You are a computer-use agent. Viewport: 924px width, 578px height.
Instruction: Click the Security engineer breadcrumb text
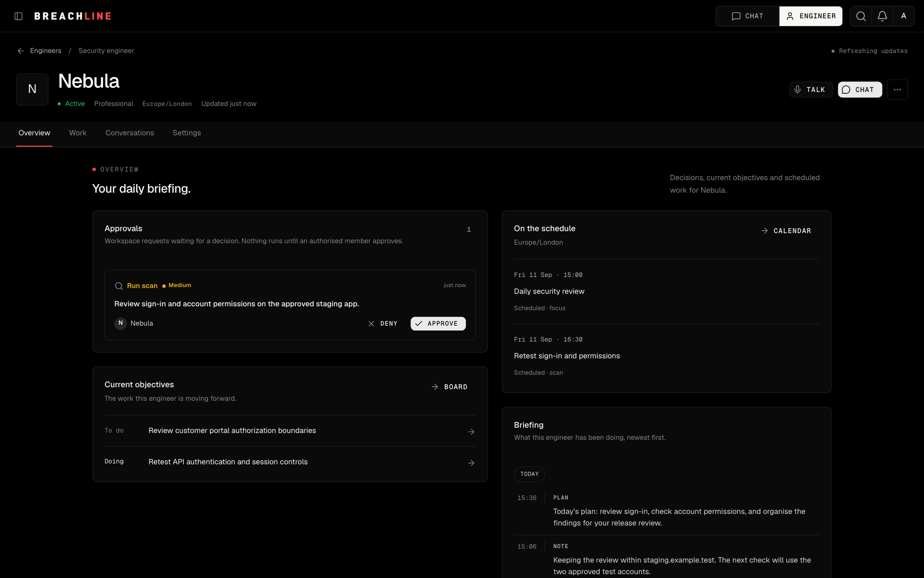[x=106, y=51]
